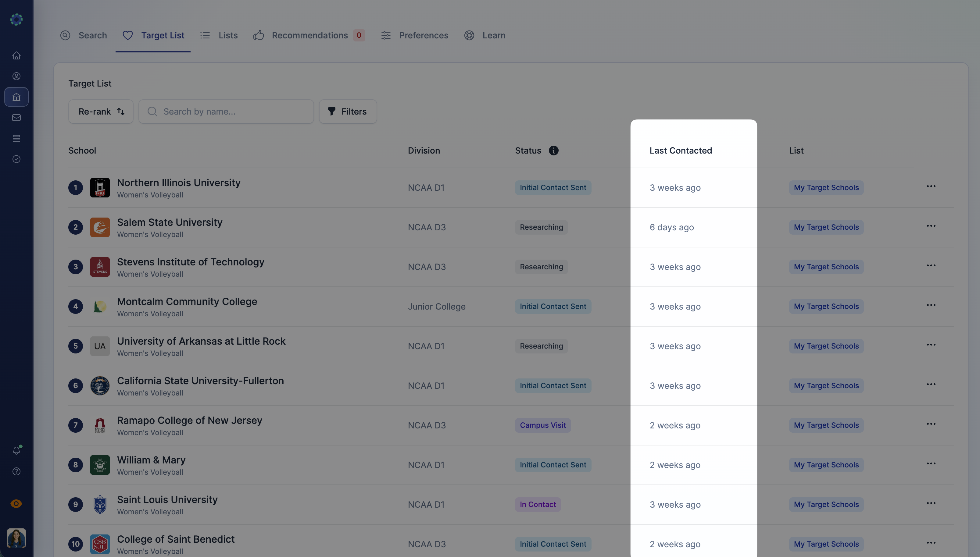Open the notifications bell icon
Image resolution: width=980 pixels, height=557 pixels.
[16, 450]
